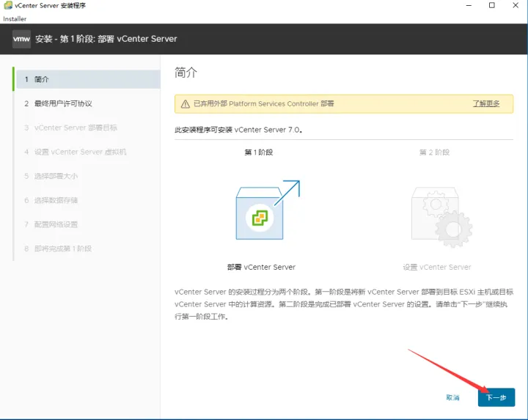Click the 已弃用外部 Platform Services Controller 部署 message
The image size is (528, 420).
point(264,103)
